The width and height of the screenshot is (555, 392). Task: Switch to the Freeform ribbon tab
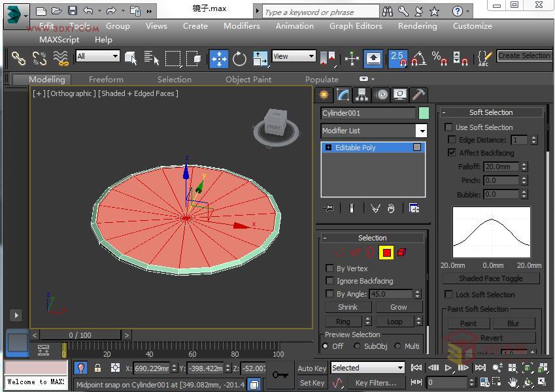[106, 79]
